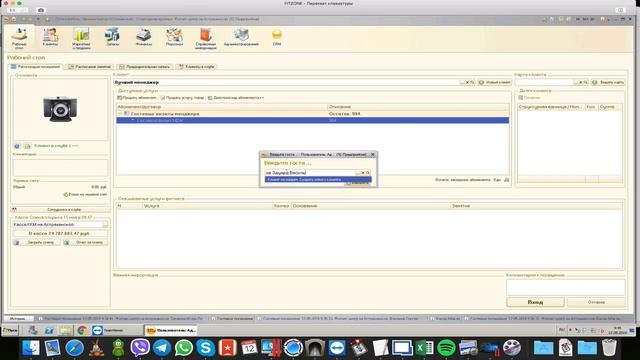The height and width of the screenshot is (360, 640).
Task: Open the Рабочий стол section icon
Action: [x=19, y=38]
